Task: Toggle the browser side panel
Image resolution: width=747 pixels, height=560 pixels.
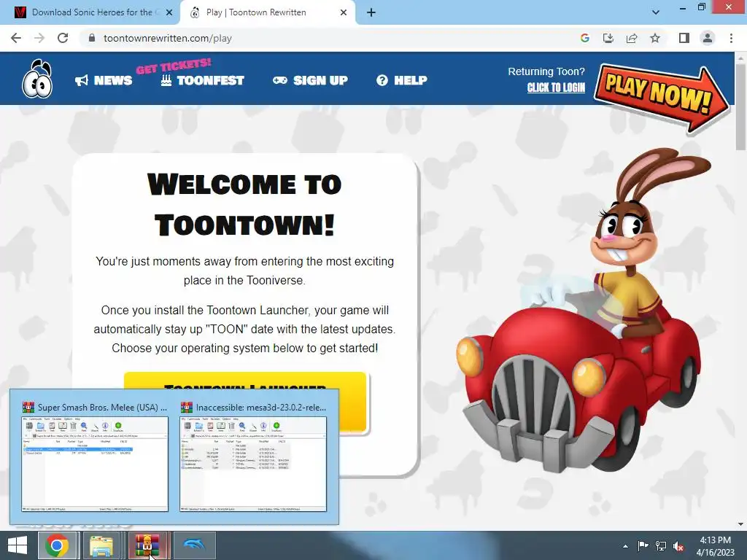Action: 684,38
